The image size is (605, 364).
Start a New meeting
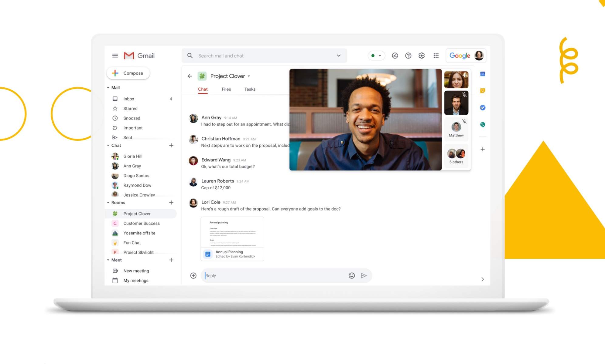pos(136,271)
